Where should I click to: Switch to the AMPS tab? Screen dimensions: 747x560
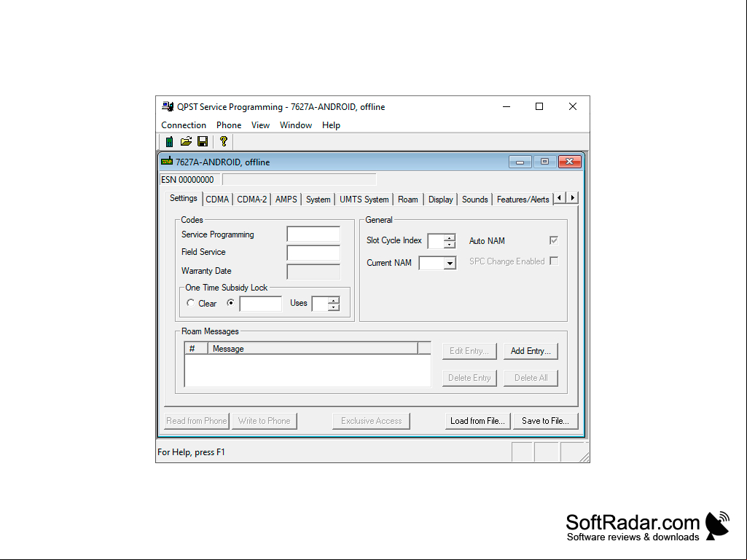coord(286,200)
